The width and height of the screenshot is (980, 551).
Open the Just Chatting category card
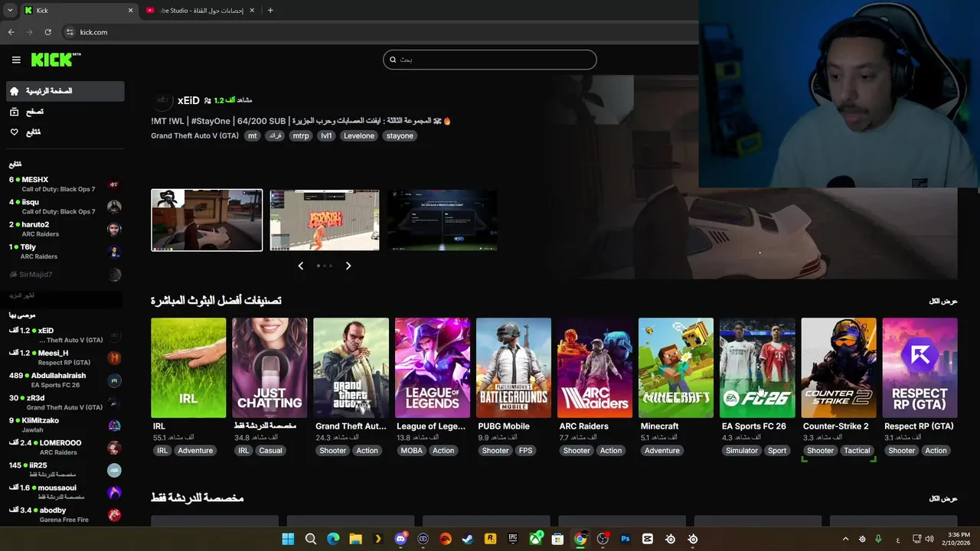[269, 367]
